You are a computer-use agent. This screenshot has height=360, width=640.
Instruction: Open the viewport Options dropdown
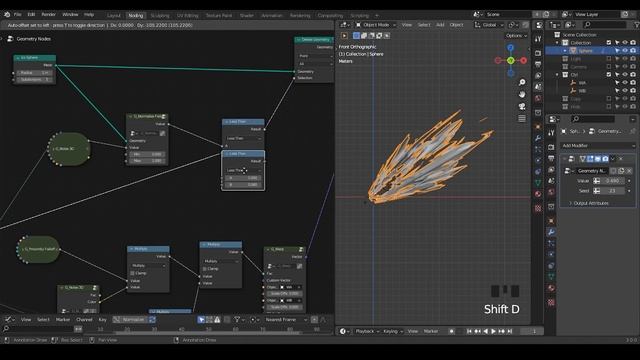point(516,36)
